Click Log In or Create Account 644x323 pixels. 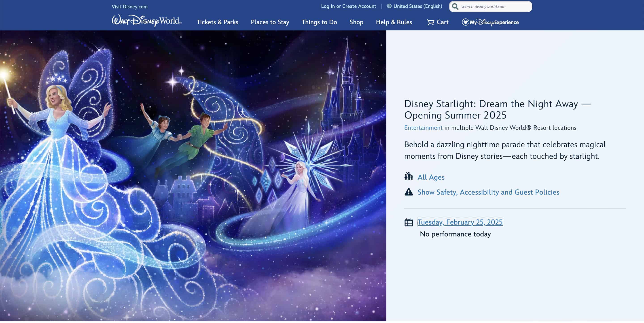pos(348,6)
